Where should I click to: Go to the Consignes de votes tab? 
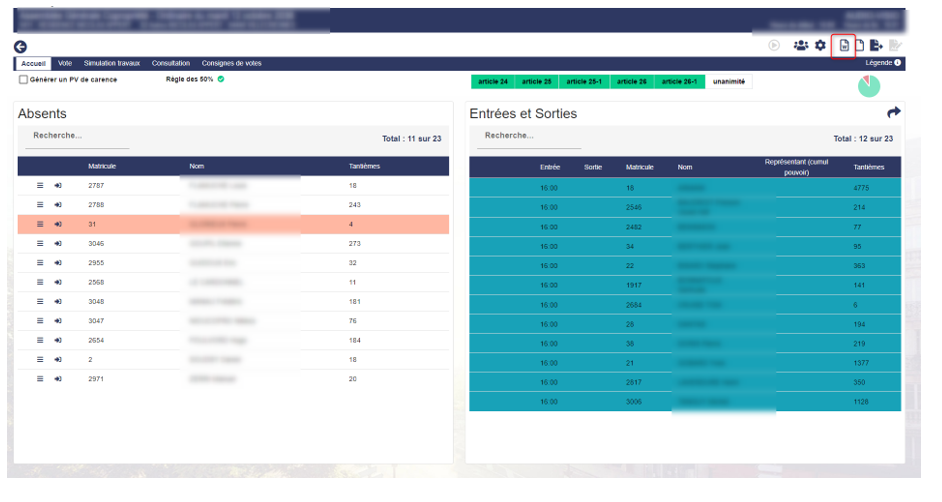231,63
